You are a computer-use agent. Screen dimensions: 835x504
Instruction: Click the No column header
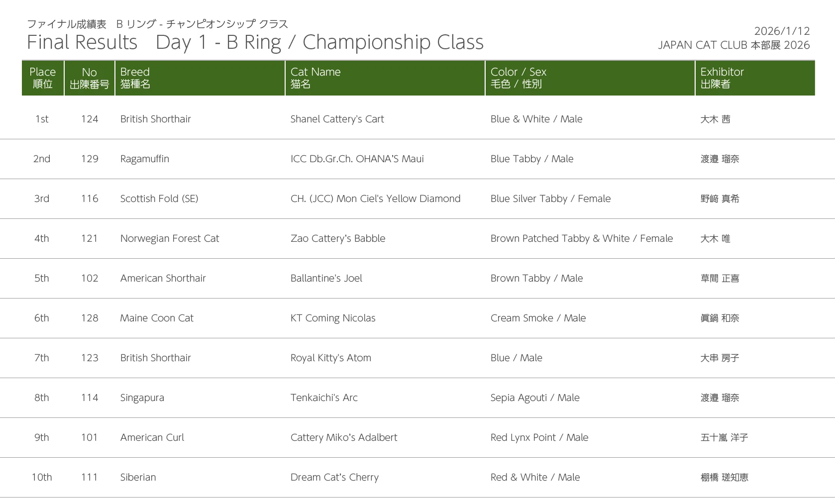90,78
